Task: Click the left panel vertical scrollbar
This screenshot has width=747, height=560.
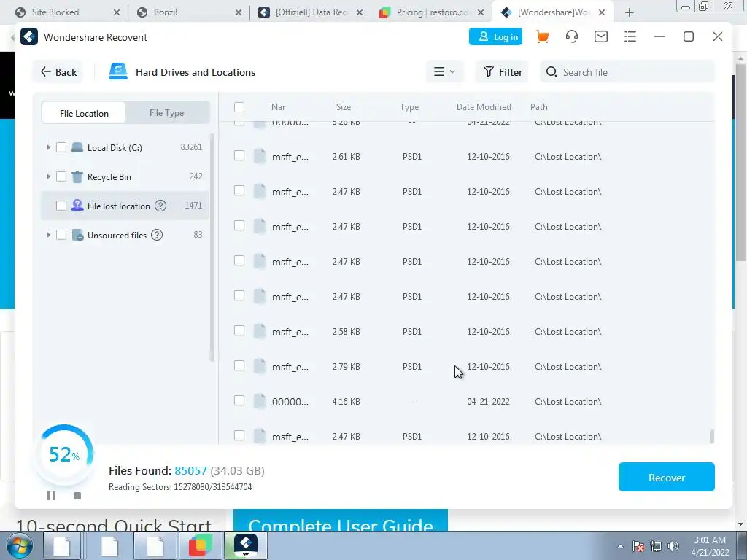Action: 212,248
